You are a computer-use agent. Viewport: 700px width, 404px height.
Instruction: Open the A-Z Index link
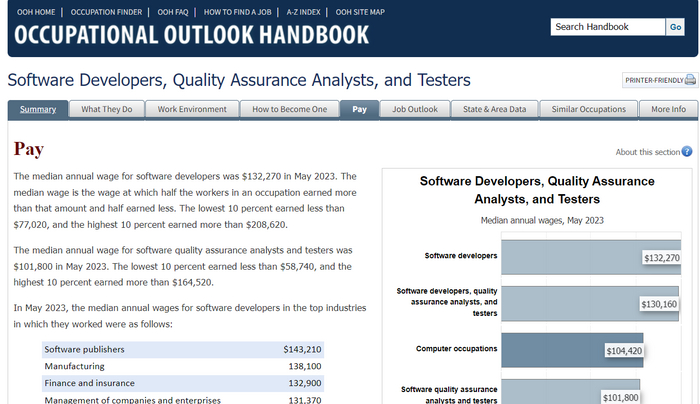tap(304, 12)
